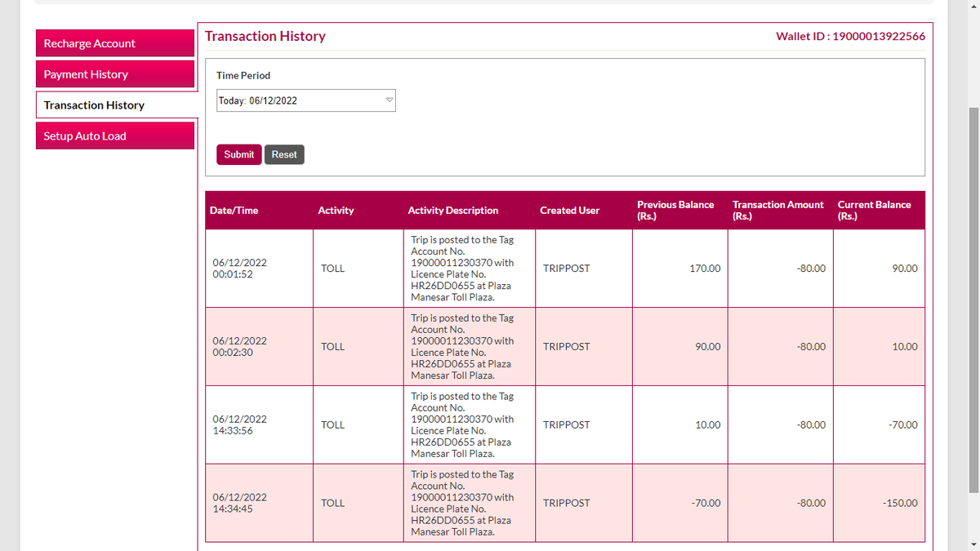Click the vertical scrollbar thumb
The width and height of the screenshot is (980, 551).
pos(973,300)
